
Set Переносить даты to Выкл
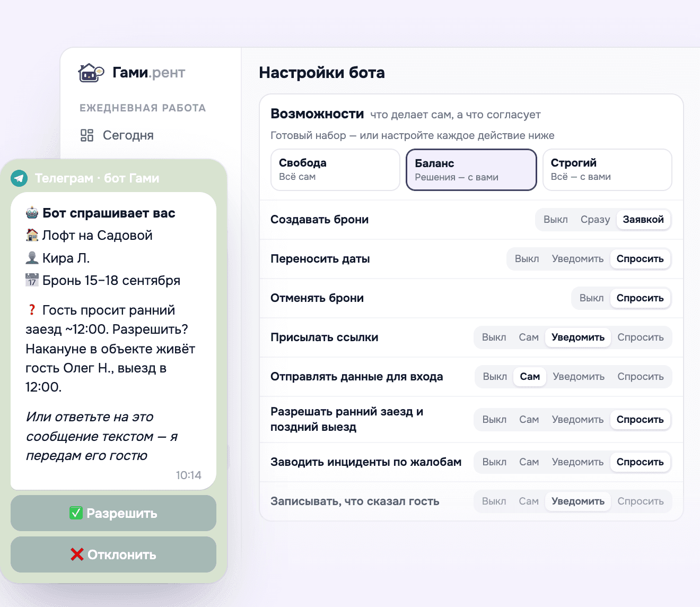click(x=527, y=259)
